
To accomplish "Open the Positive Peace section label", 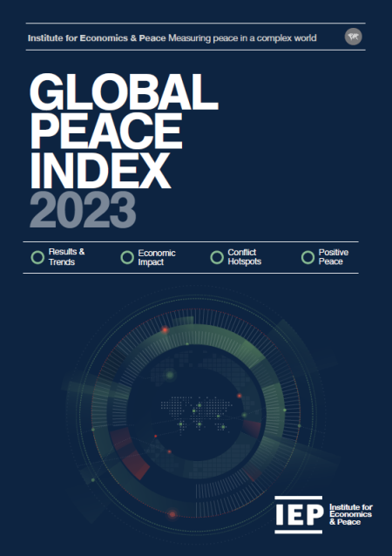I will [333, 257].
